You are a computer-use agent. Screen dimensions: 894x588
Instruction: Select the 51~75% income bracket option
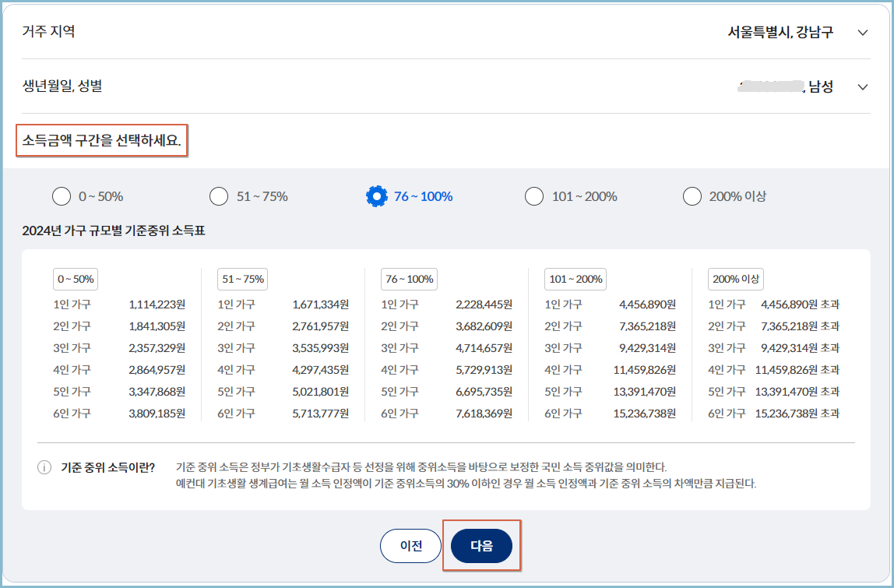click(219, 196)
